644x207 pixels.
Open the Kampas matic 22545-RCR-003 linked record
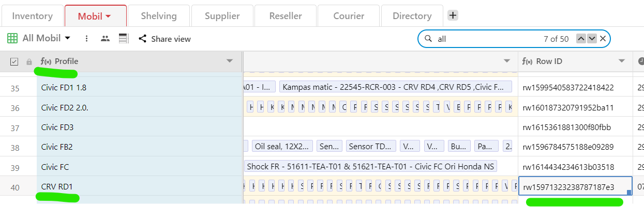395,87
